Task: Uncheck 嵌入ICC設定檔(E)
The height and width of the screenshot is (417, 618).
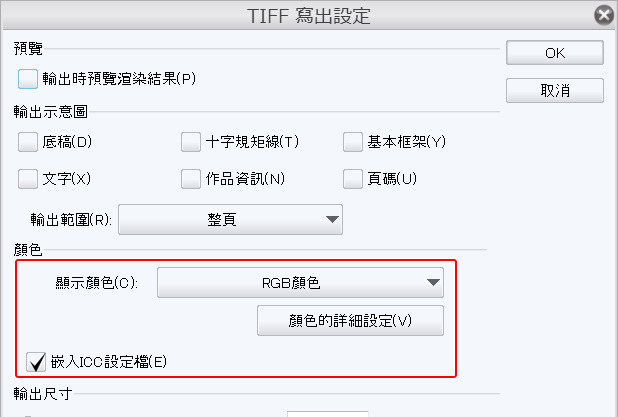Action: click(x=36, y=362)
